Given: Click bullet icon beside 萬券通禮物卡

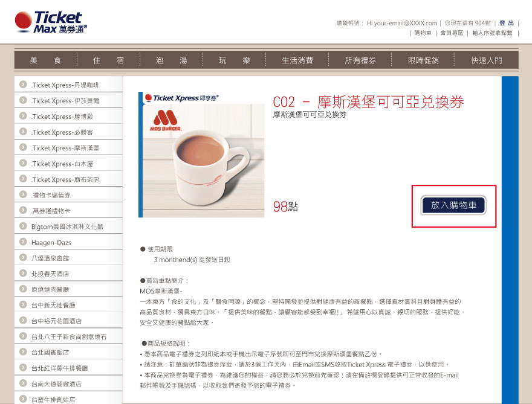Looking at the screenshot, I should [x=23, y=210].
